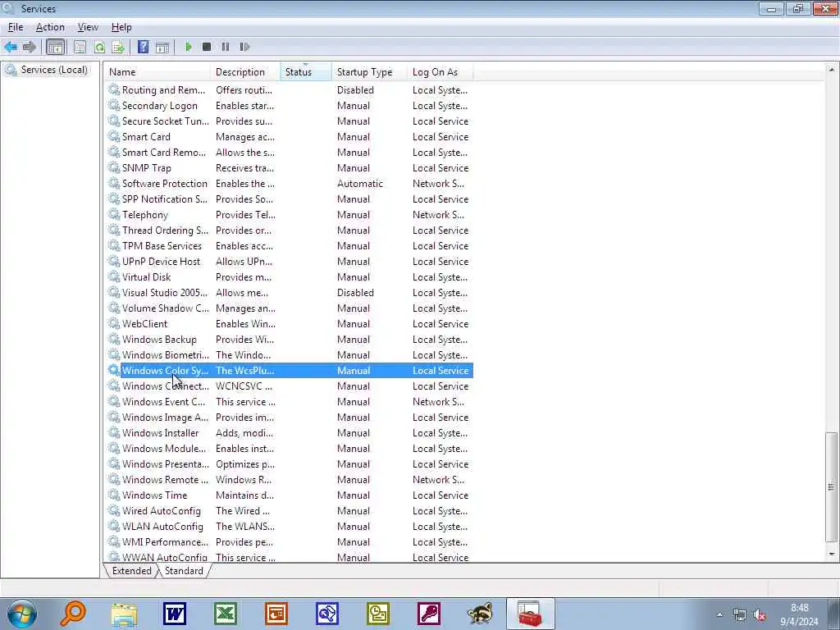Image resolution: width=840 pixels, height=630 pixels.
Task: Select the WebClient service
Action: (x=290, y=323)
